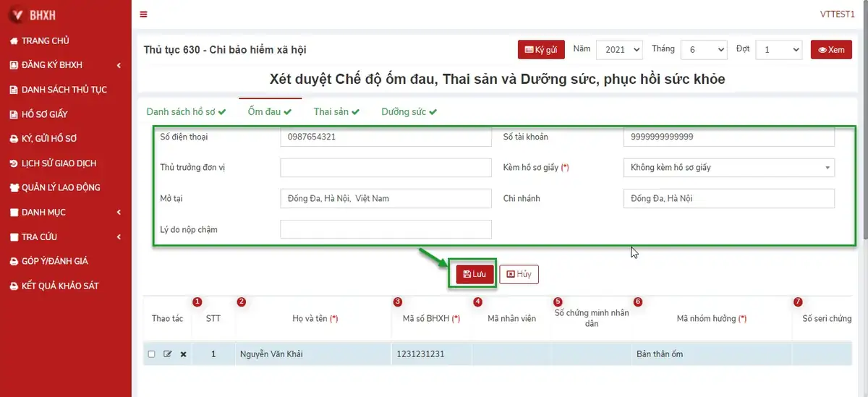Click the Số điện thoại field
Viewport: 868px width, 397px height.
386,137
